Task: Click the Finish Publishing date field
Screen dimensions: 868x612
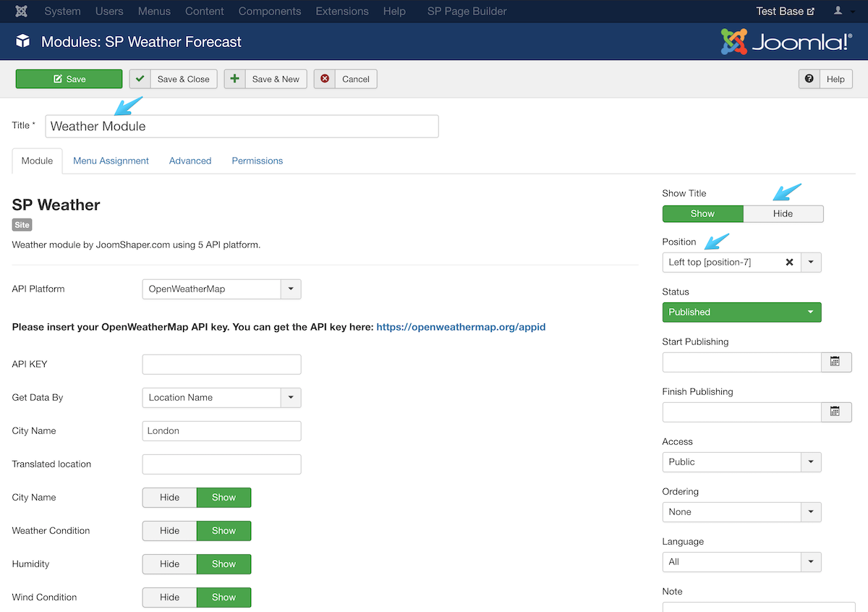Action: [x=742, y=412]
